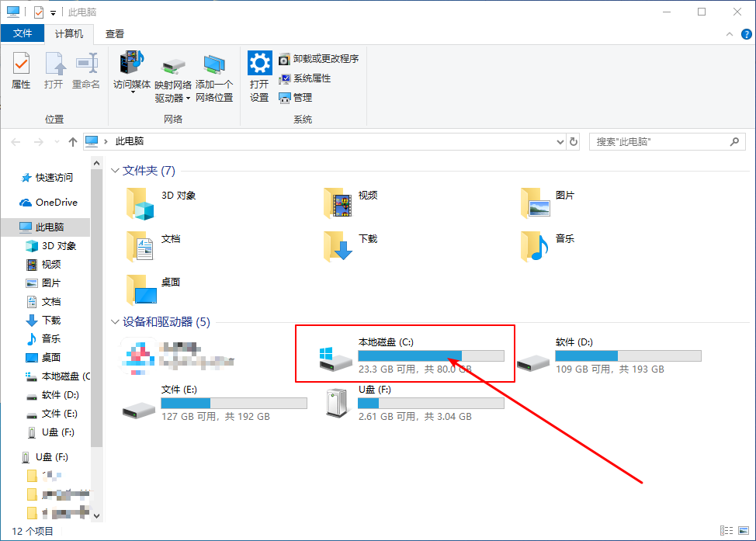This screenshot has height=541, width=756.
Task: Switch to the View (查看) ribbon tab
Action: coord(115,33)
